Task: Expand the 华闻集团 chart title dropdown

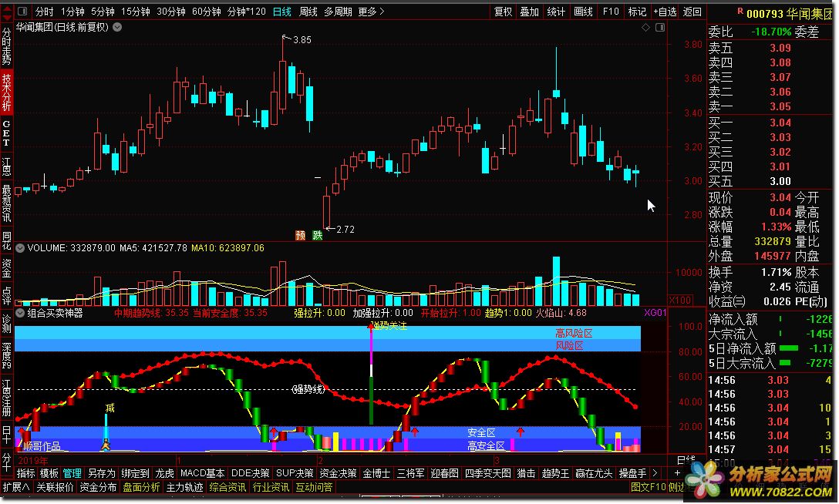Action: pos(116,27)
